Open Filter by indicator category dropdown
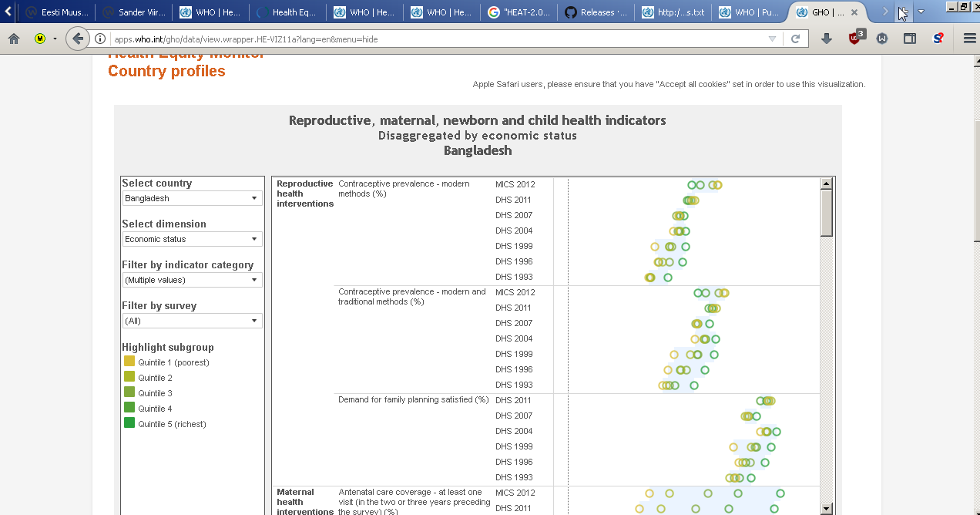Image resolution: width=980 pixels, height=515 pixels. tap(192, 280)
